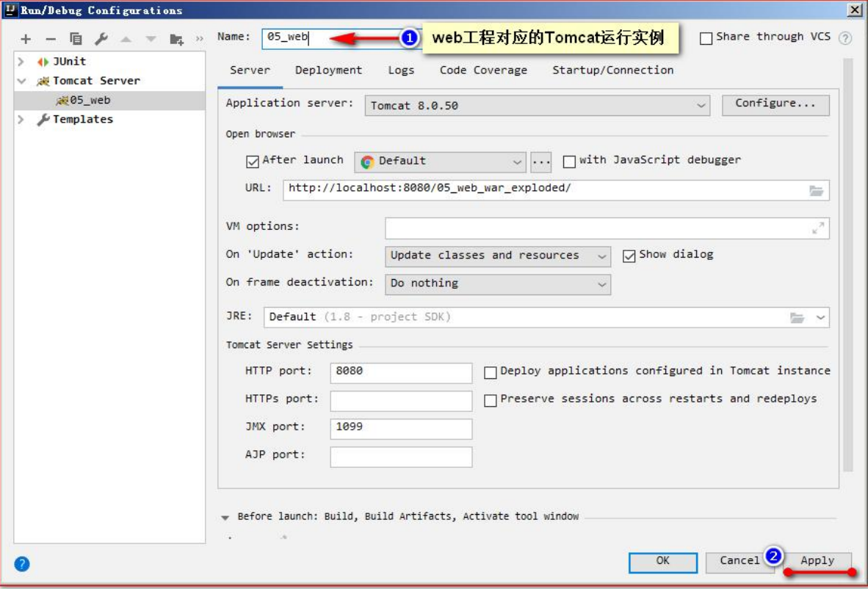The width and height of the screenshot is (868, 589).
Task: Open browser list with ellipsis button
Action: tap(540, 162)
